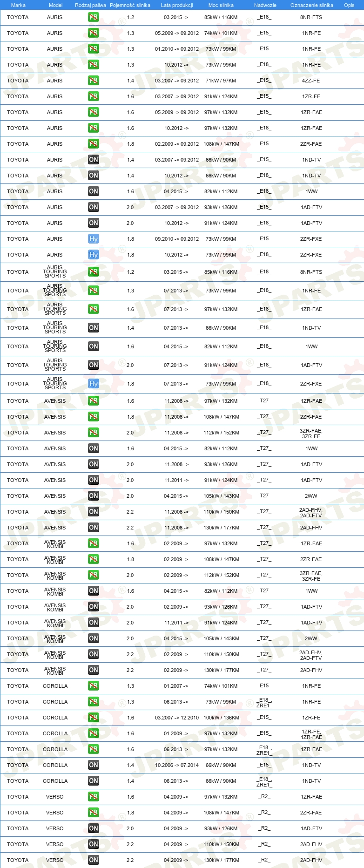Screen dimensions: 364x868
Task: Click 2AD-FHV, 2AD-FTV in plain Avensis row
Action: pyautogui.click(x=311, y=512)
